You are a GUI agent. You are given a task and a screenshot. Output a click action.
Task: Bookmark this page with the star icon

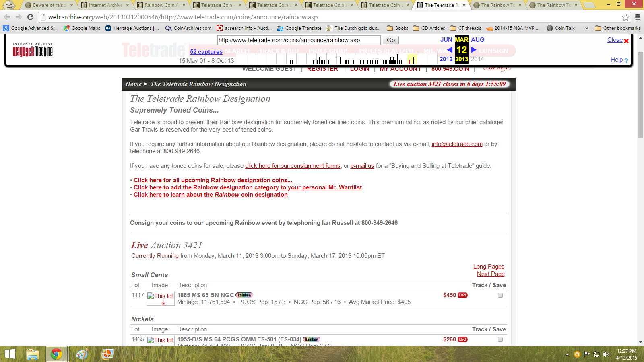(x=625, y=17)
